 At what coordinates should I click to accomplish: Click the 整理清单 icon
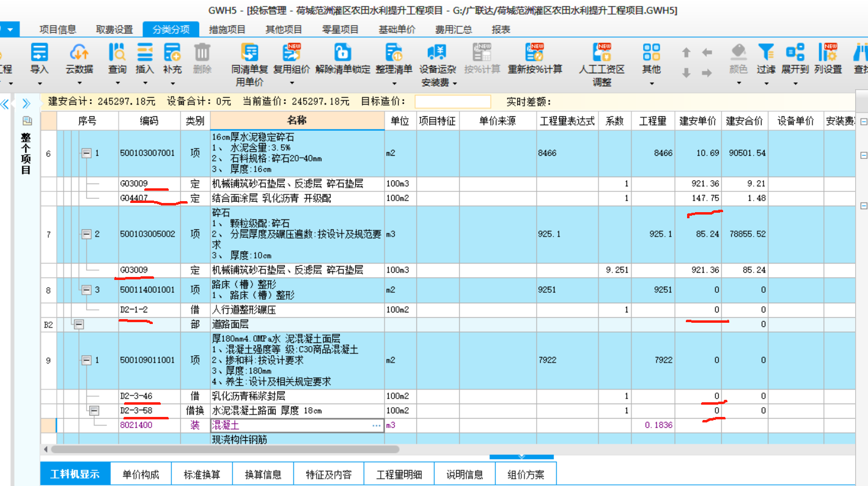[394, 52]
